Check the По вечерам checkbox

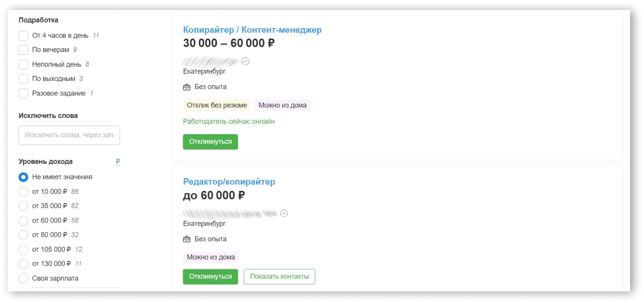tap(23, 49)
